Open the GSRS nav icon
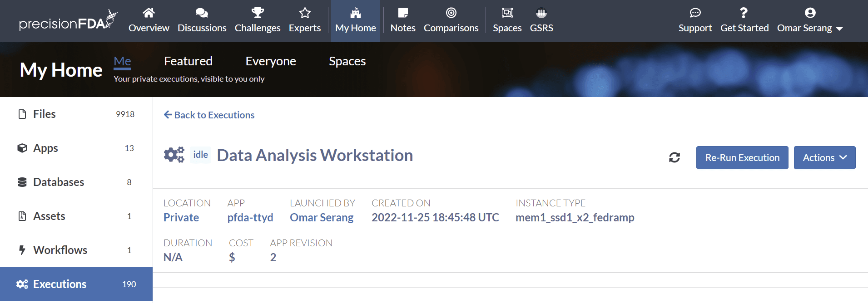Screen dimensions: 868x303 coord(541,13)
